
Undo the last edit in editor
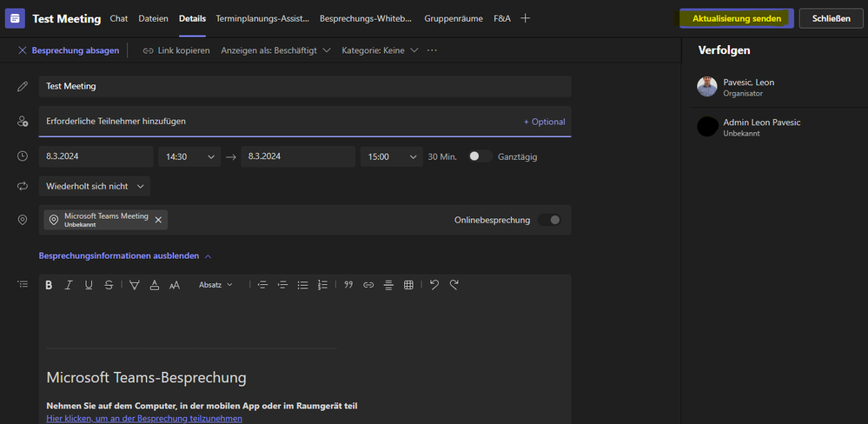[434, 284]
